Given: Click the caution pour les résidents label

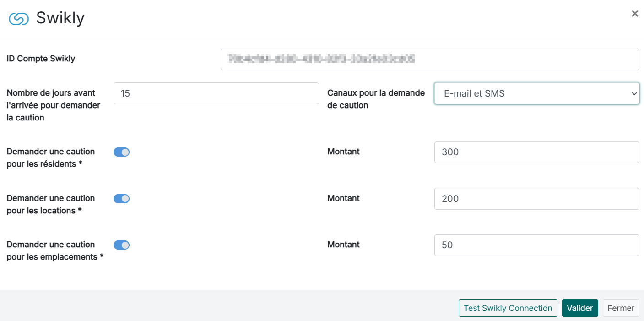Looking at the screenshot, I should point(51,158).
